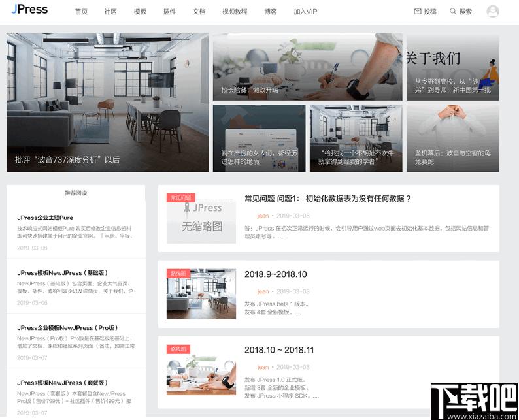The width and height of the screenshot is (519, 420).
Task: Open the article JPress企业主题Pure
Action: pyautogui.click(x=45, y=218)
